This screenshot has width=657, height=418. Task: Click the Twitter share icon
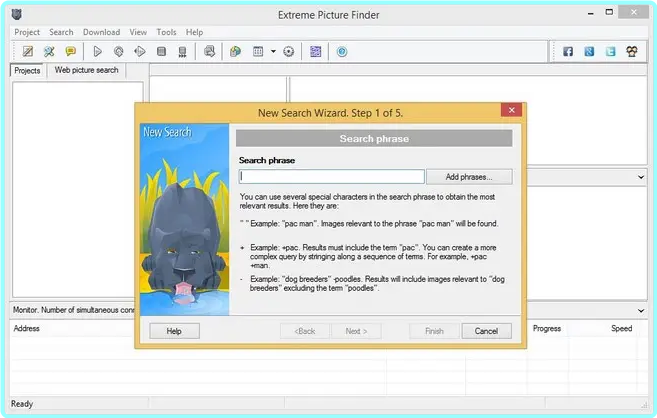(610, 52)
